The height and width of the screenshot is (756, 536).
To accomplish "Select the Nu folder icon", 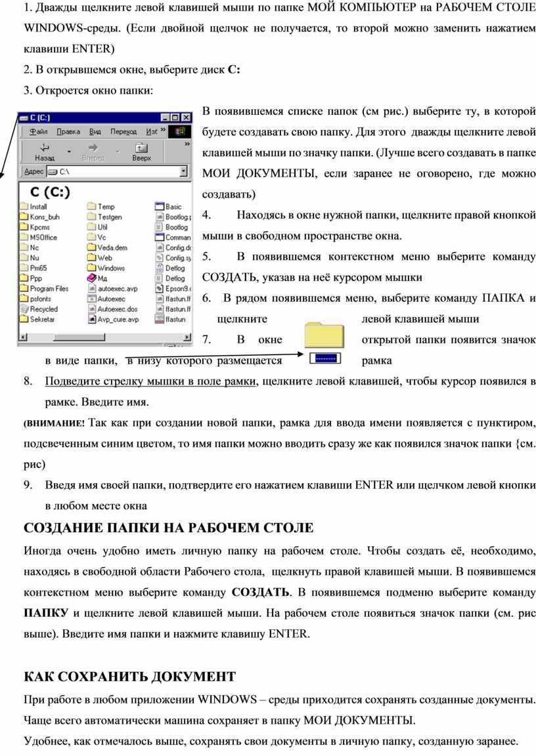I will click(x=24, y=257).
